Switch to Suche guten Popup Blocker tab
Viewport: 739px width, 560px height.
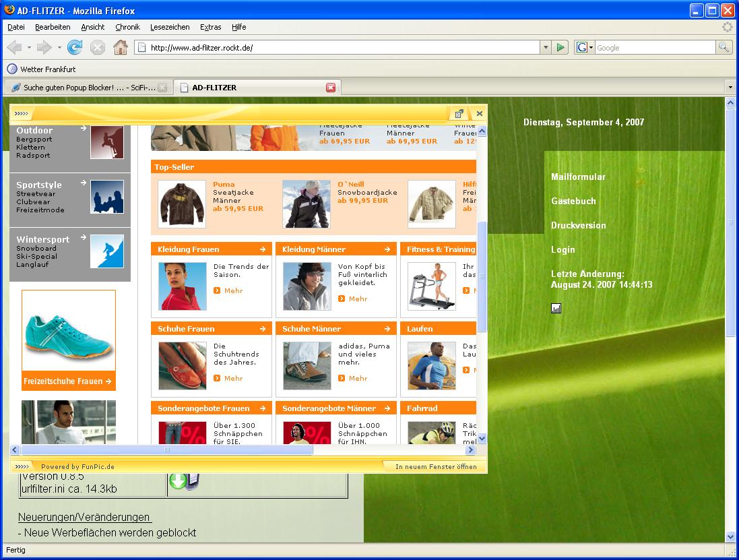84,88
